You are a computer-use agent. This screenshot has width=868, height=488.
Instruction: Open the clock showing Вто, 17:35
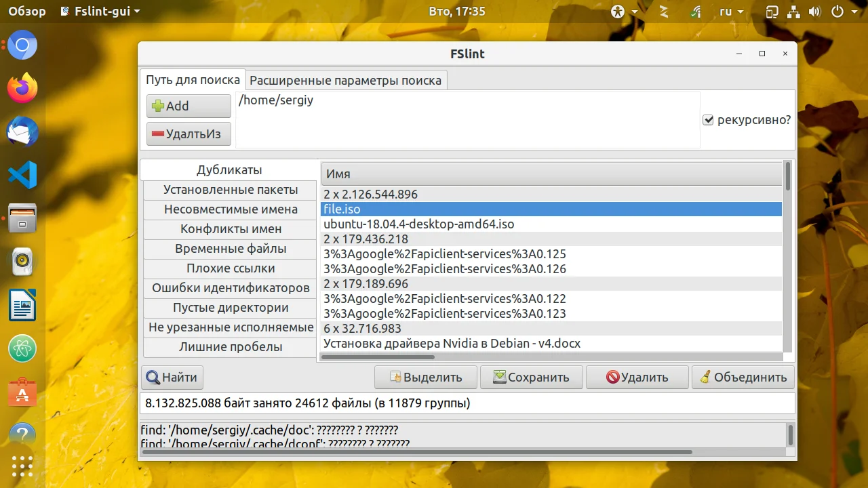(458, 12)
